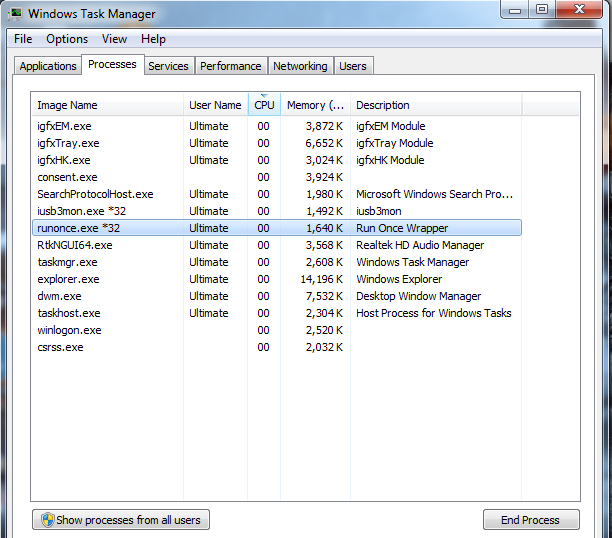Click the 7,532 K memory value
Viewport: 612px width, 538px height.
pos(324,296)
